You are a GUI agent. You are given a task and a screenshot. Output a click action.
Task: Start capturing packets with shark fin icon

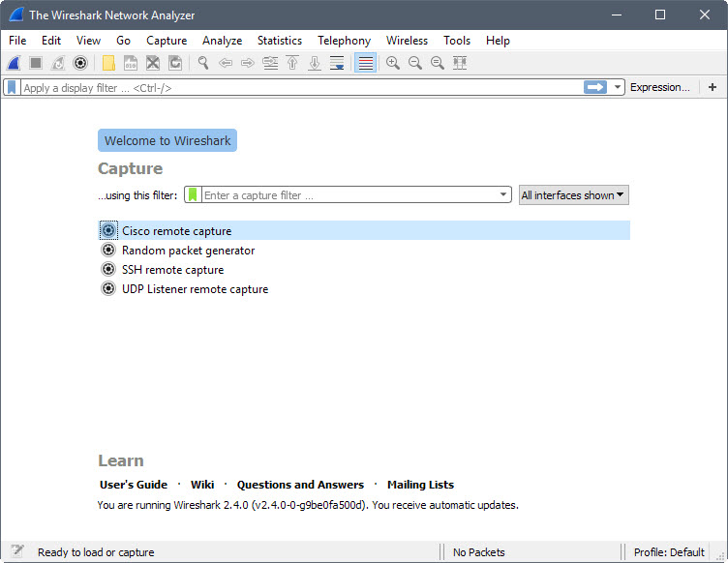14,63
